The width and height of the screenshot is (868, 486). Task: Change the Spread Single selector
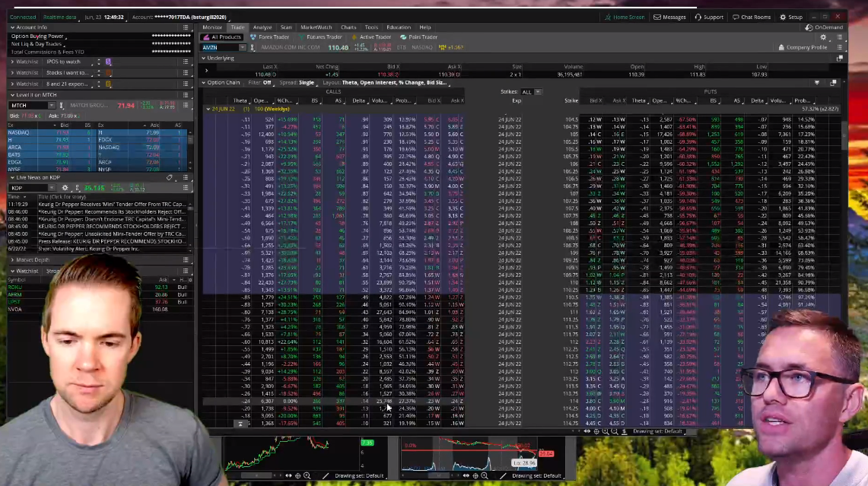point(306,82)
